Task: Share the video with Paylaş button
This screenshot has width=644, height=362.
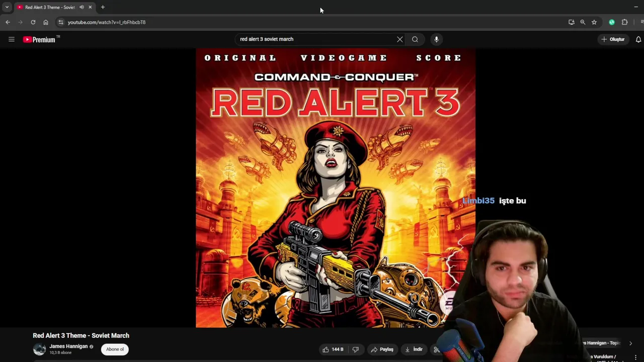Action: click(x=382, y=349)
